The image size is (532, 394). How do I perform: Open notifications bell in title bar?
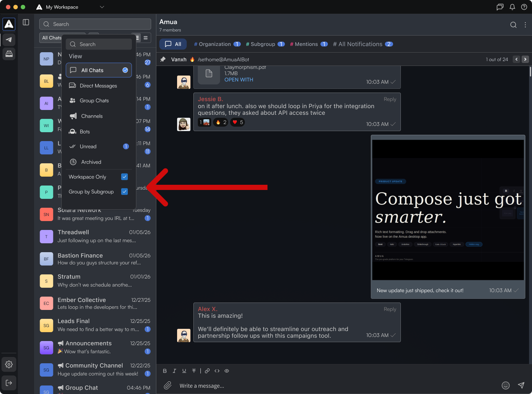pos(512,7)
